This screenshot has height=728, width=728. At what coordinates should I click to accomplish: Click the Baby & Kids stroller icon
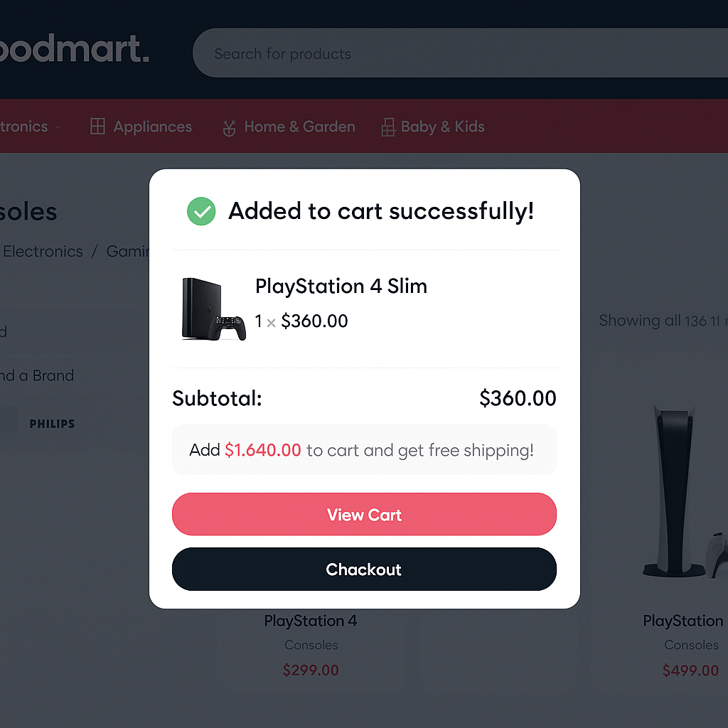click(x=388, y=128)
